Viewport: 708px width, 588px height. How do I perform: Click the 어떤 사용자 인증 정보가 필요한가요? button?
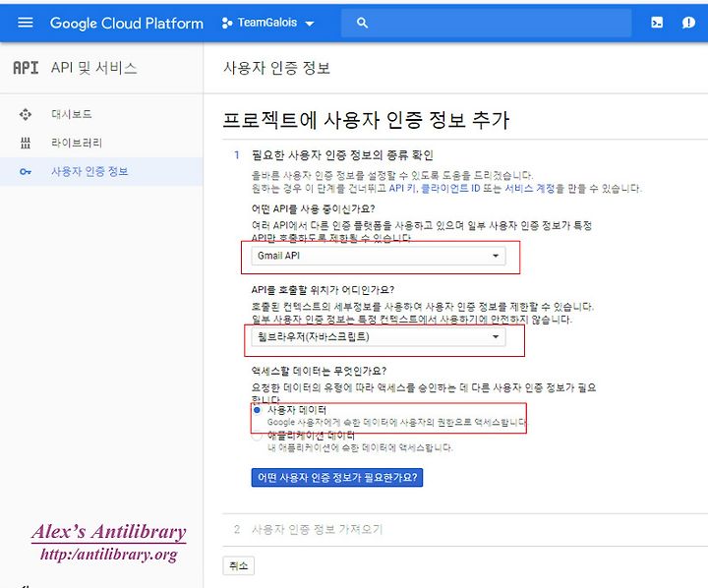(x=337, y=477)
